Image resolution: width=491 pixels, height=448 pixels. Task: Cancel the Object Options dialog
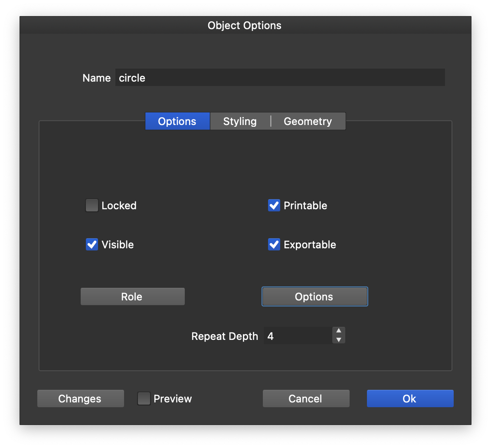[306, 399]
